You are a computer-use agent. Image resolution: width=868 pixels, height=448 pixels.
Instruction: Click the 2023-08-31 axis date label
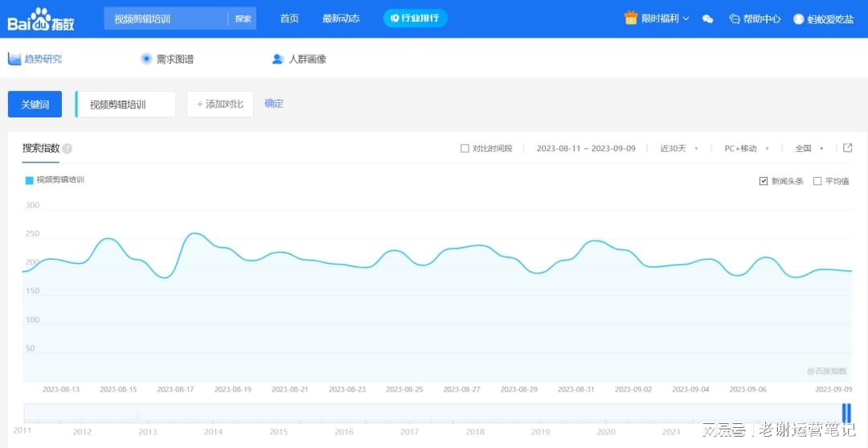pos(575,389)
